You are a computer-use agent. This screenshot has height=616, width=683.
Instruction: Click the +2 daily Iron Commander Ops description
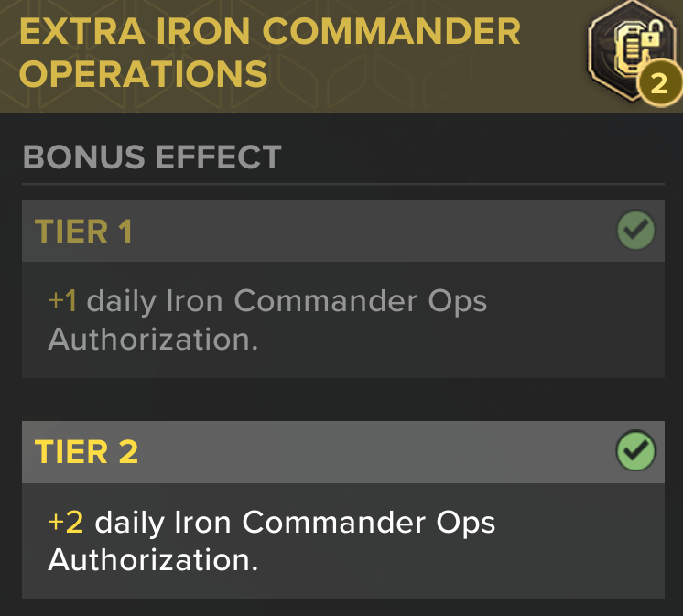[x=272, y=541]
